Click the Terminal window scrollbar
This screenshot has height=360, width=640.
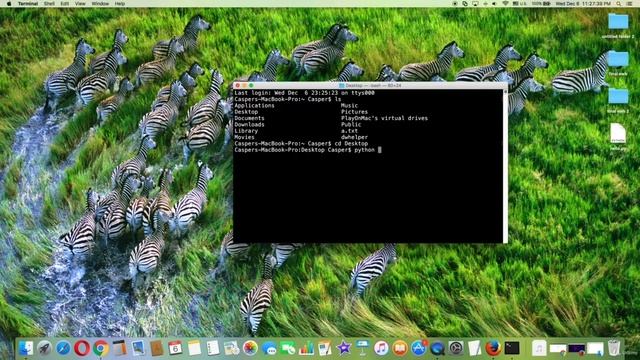pyautogui.click(x=505, y=165)
